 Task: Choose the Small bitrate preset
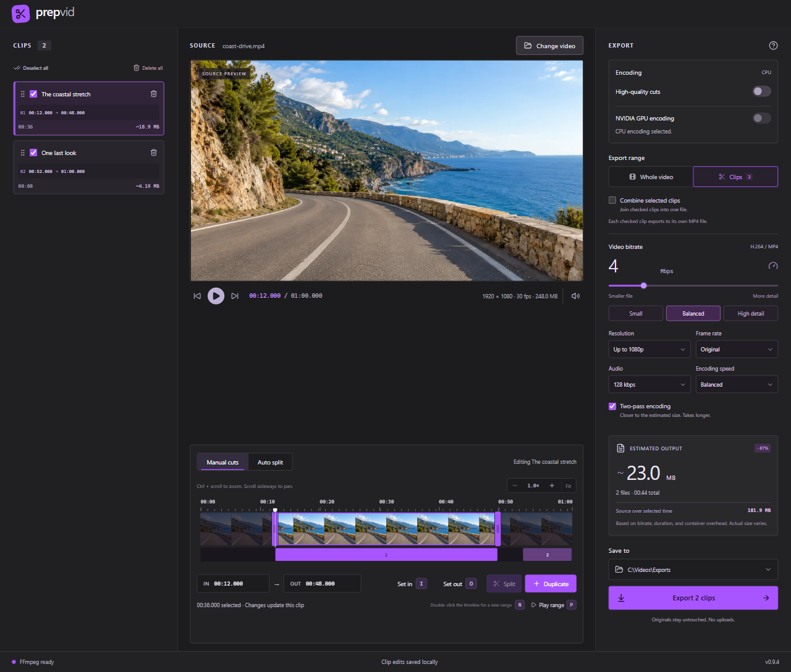click(x=636, y=314)
